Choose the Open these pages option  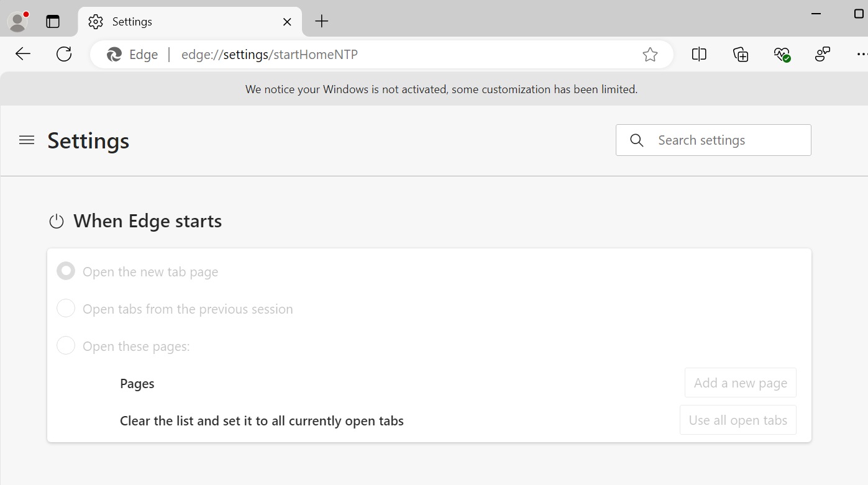pyautogui.click(x=66, y=345)
